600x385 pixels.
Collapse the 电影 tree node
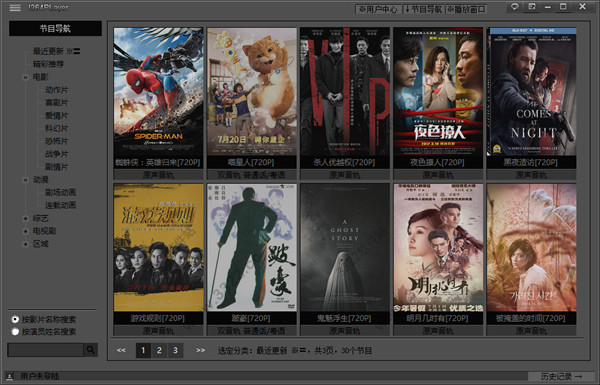point(26,77)
